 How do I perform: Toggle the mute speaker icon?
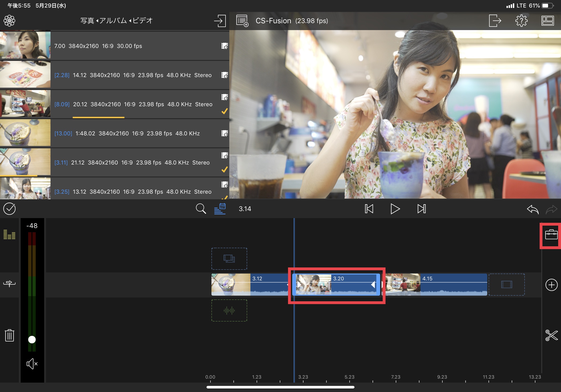[x=32, y=364]
